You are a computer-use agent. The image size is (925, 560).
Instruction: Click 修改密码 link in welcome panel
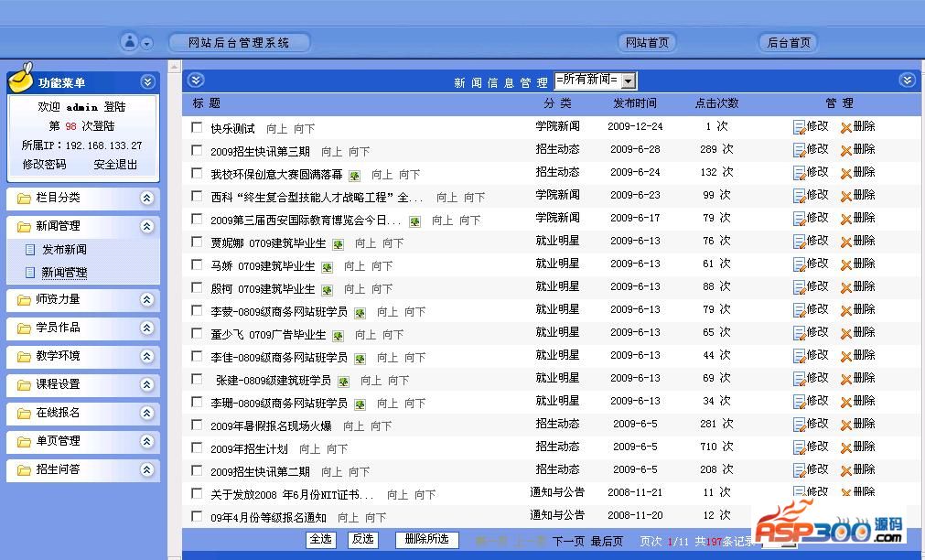44,165
